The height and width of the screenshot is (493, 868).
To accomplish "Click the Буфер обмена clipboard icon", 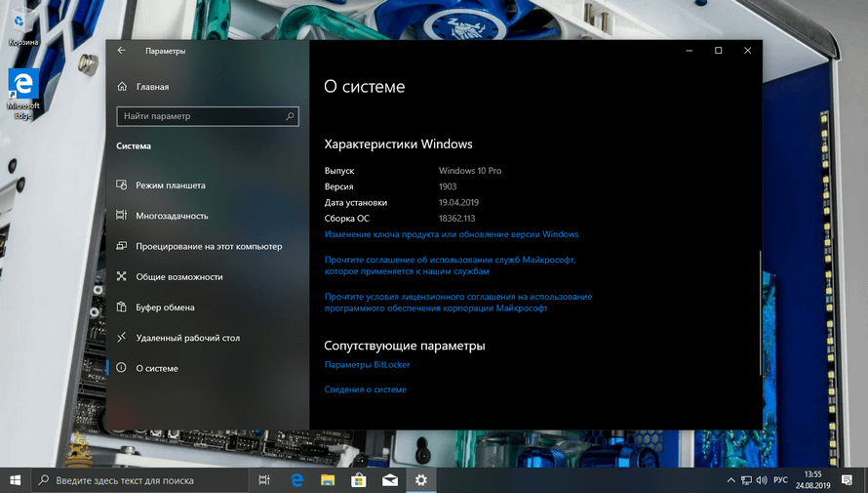I will (x=121, y=307).
